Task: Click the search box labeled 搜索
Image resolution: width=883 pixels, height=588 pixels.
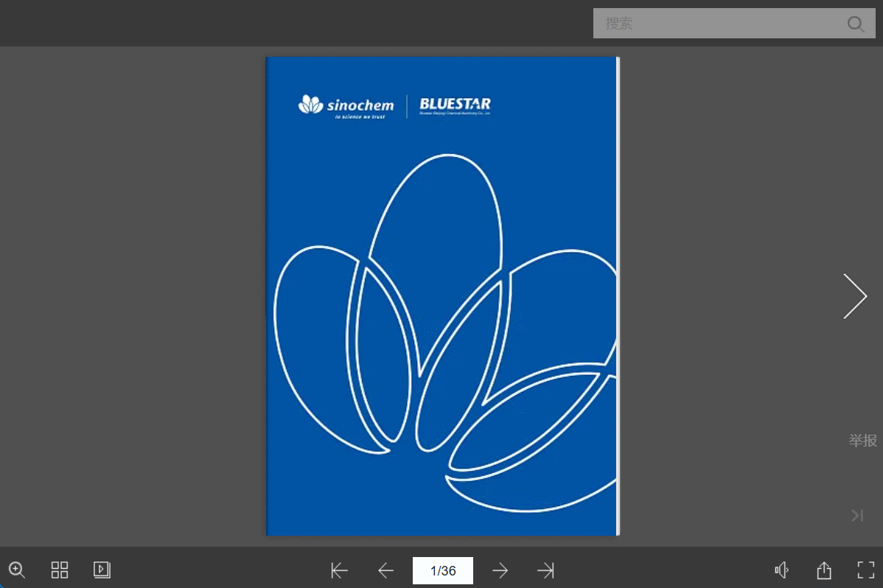Action: pos(722,24)
